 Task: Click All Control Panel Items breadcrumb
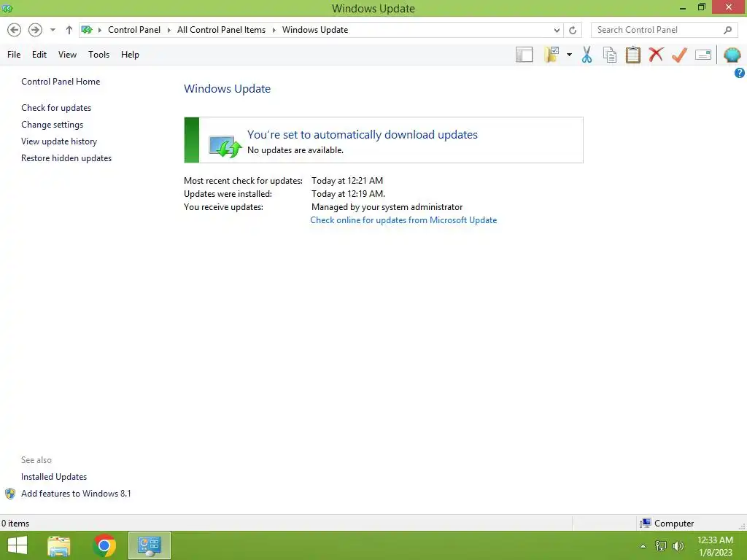(221, 30)
